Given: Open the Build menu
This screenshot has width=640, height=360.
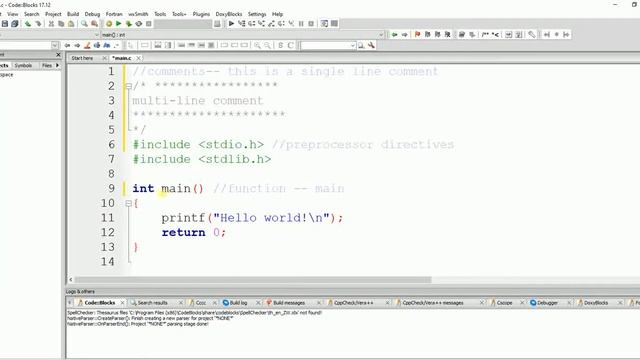Looking at the screenshot, I should click(73, 14).
